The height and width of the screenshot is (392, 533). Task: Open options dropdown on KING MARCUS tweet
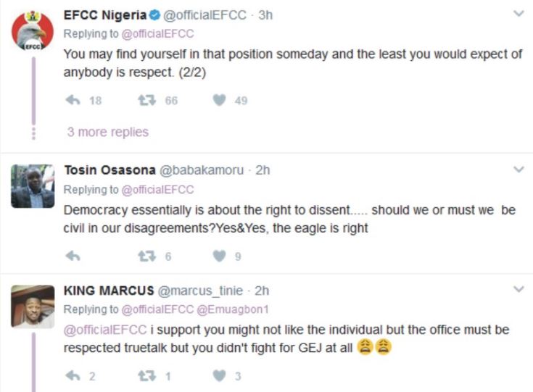pos(518,289)
